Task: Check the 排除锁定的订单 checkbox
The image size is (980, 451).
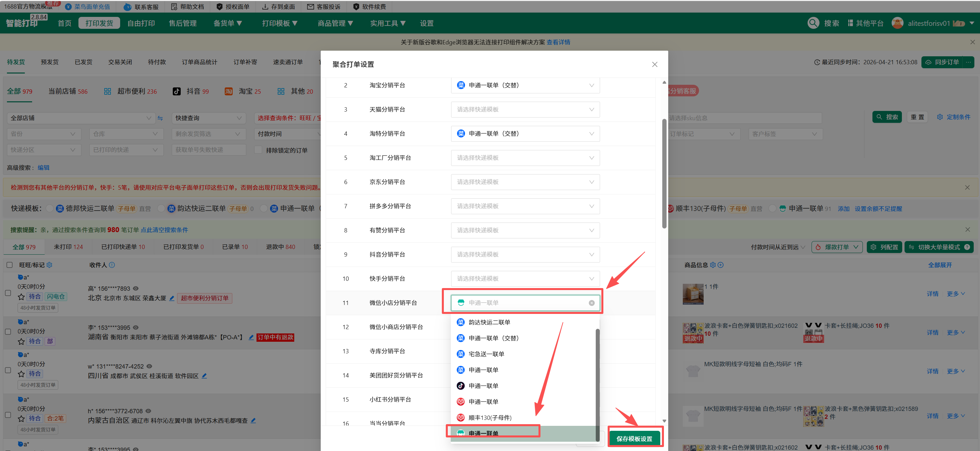Action: [258, 150]
